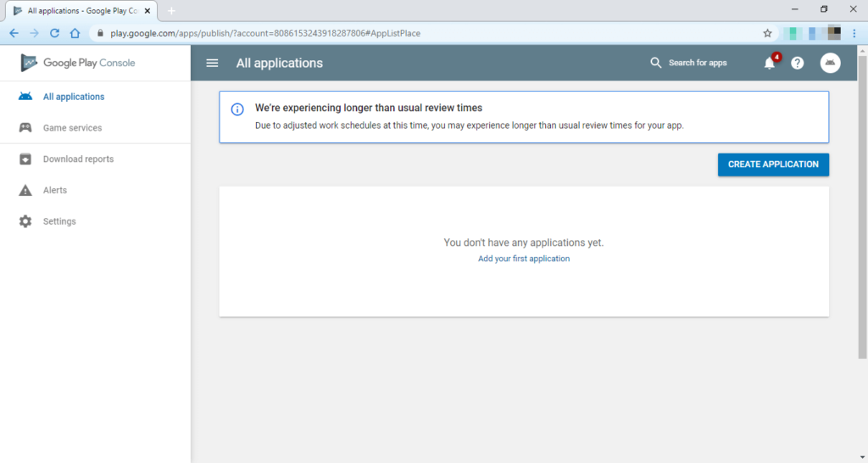Open the help question mark icon
The image size is (868, 463).
pyautogui.click(x=797, y=63)
